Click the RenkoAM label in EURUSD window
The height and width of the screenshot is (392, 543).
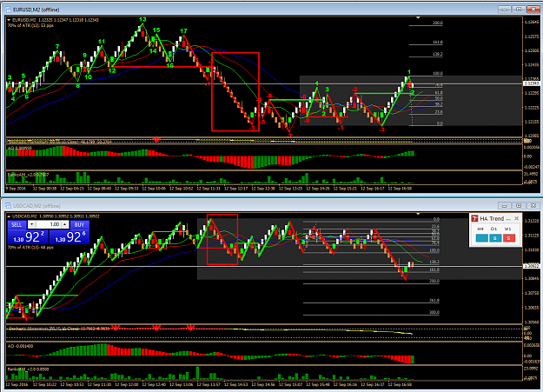[x=28, y=175]
